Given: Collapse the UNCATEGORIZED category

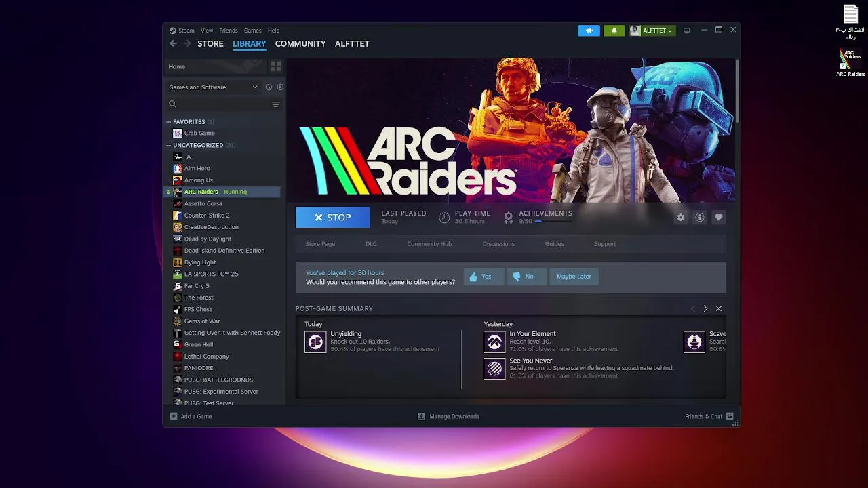Looking at the screenshot, I should [x=169, y=145].
